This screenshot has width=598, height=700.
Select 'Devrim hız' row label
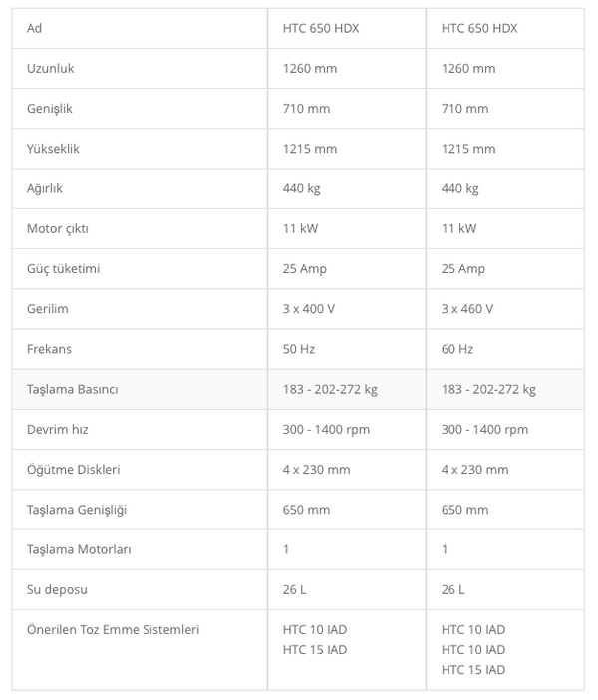58,430
